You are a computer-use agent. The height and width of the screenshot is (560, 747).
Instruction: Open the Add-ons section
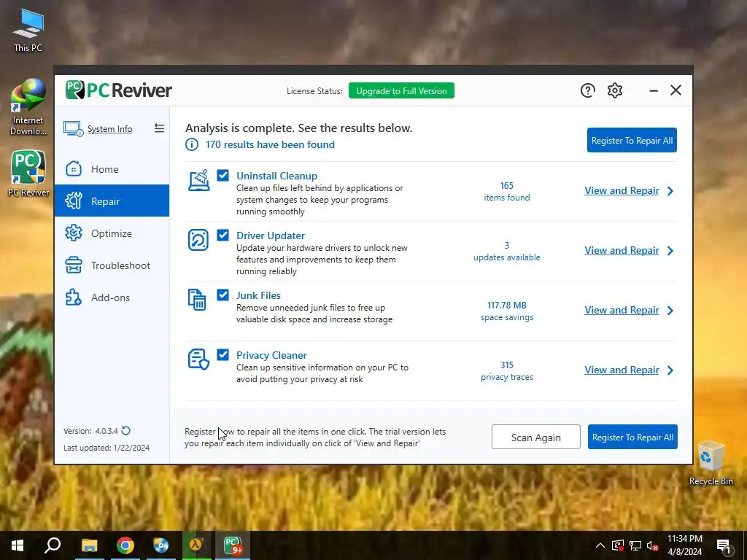[112, 297]
